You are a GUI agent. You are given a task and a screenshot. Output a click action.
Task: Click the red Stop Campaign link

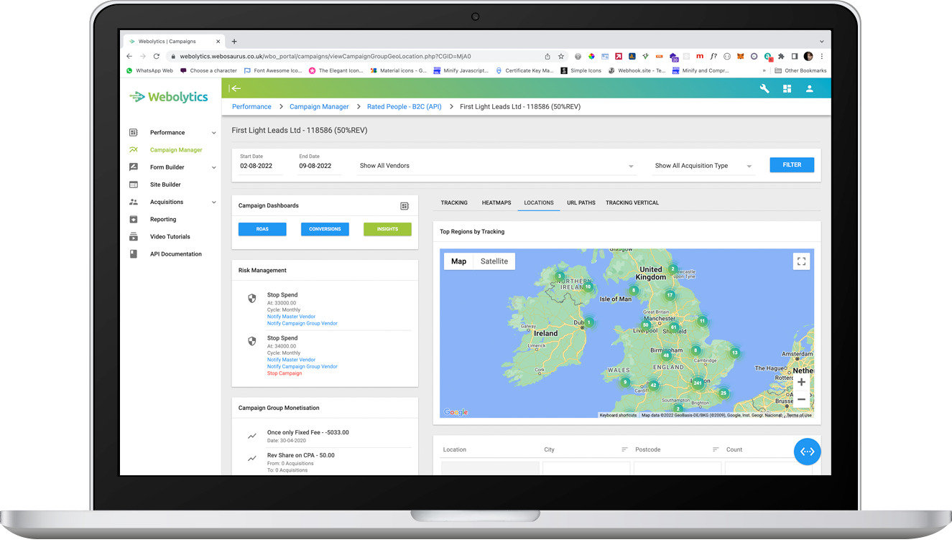coord(285,373)
